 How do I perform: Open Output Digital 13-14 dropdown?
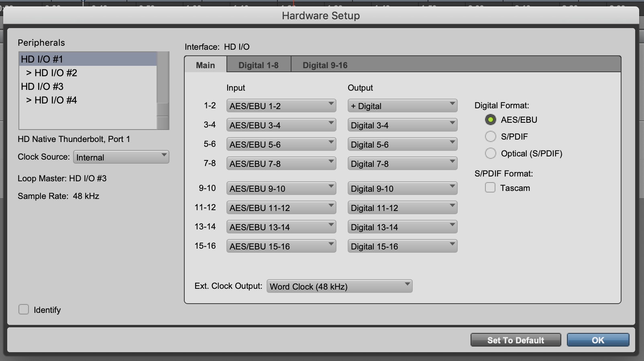point(402,227)
